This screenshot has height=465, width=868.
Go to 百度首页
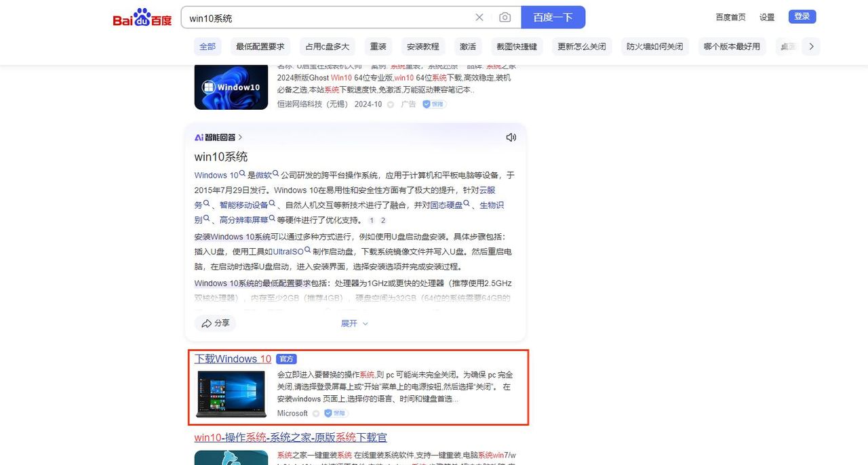730,17
